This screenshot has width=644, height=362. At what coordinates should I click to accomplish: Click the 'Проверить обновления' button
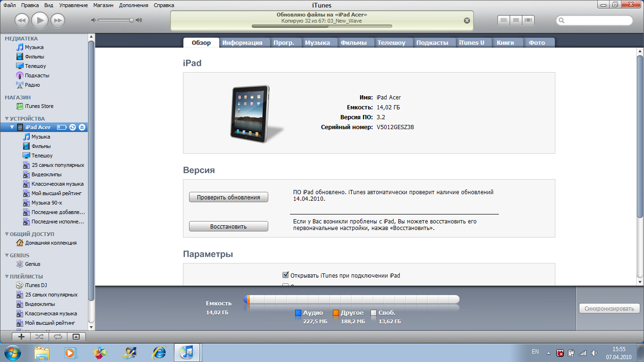(228, 197)
